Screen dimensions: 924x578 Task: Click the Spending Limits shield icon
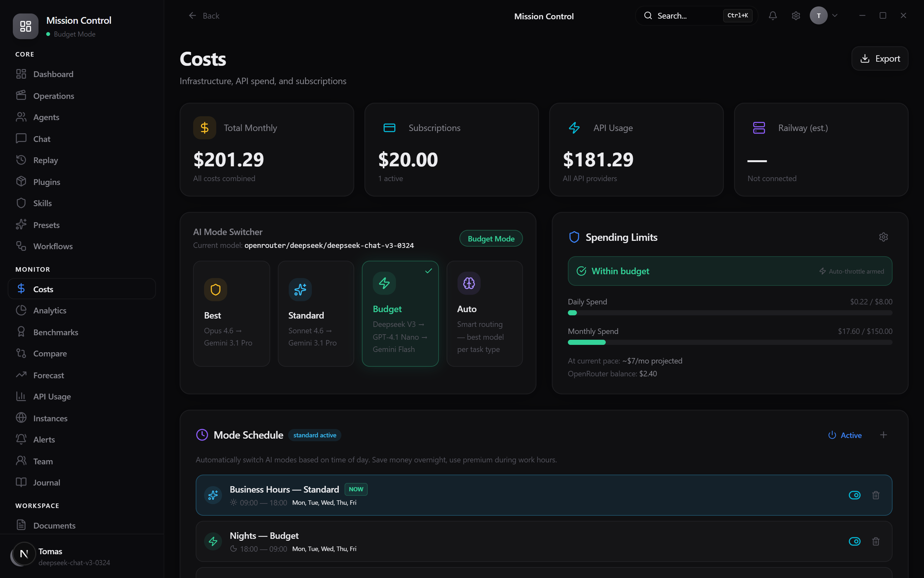pos(574,237)
